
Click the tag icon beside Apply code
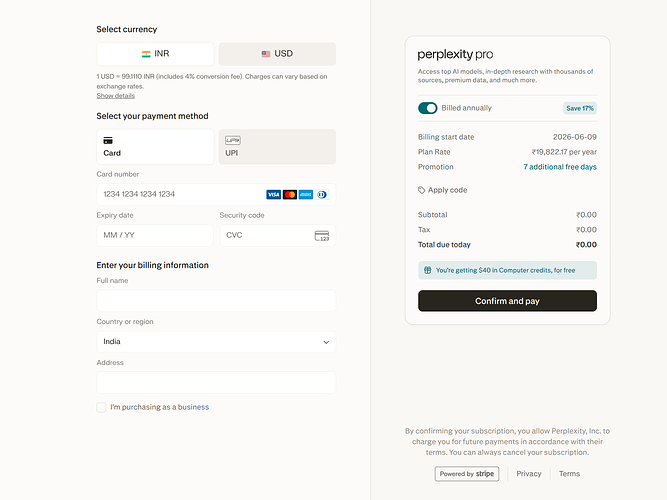(x=422, y=190)
